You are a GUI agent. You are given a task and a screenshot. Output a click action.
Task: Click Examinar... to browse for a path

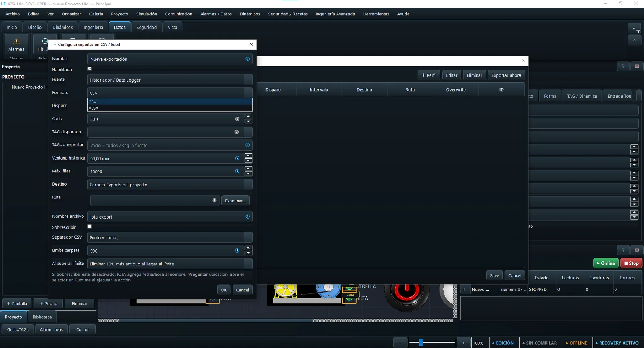235,201
